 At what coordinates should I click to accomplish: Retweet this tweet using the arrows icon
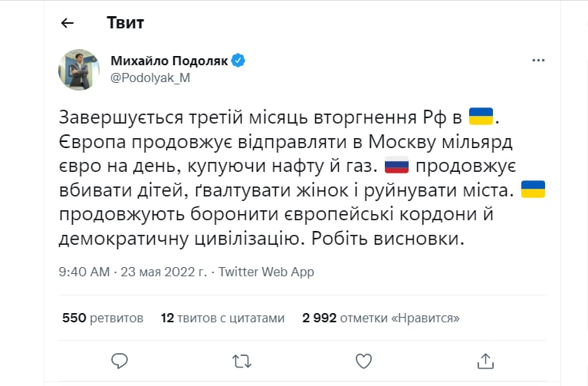[x=241, y=360]
